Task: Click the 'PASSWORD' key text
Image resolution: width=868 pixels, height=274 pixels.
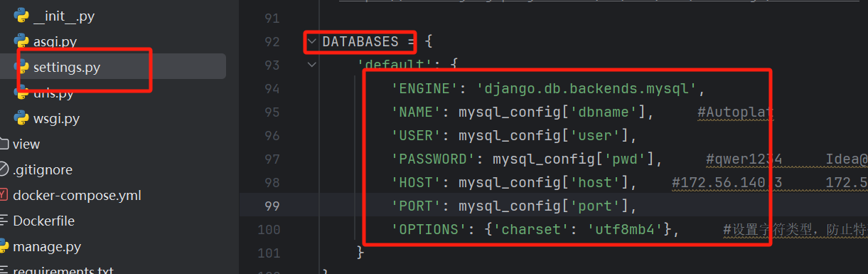Action: coord(434,159)
